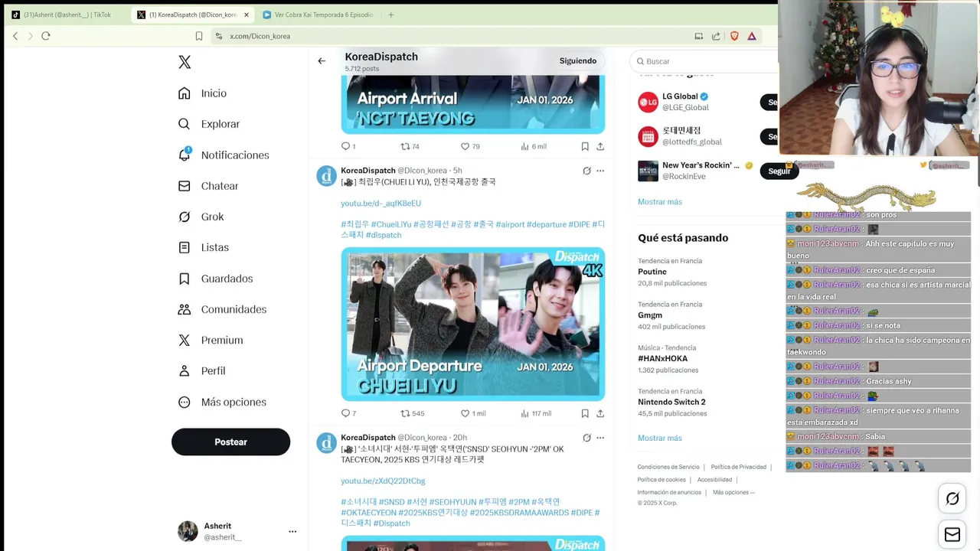Click hashtag #ChueiLiYu
Viewport: 980px width, 551px height.
point(391,224)
